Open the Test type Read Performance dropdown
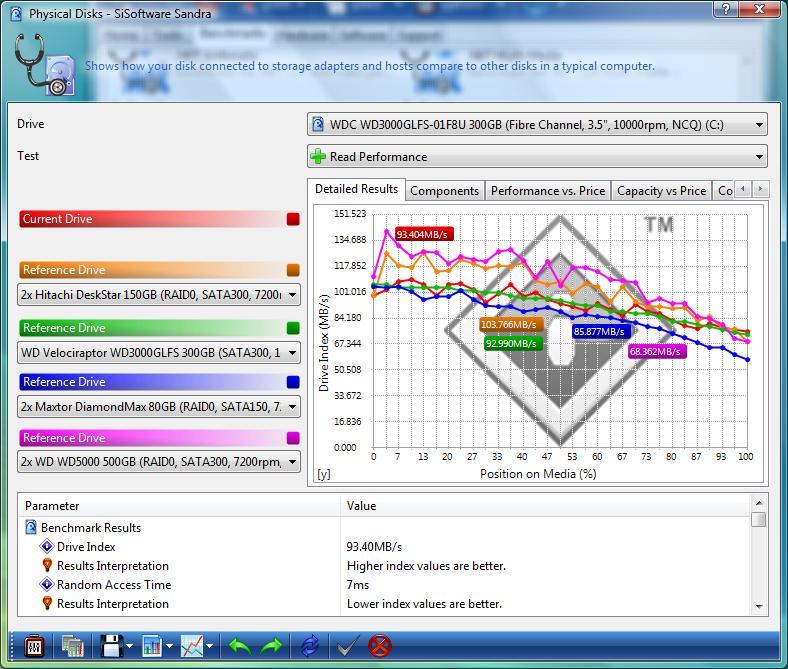Viewport: 788px width, 669px height. click(x=537, y=157)
